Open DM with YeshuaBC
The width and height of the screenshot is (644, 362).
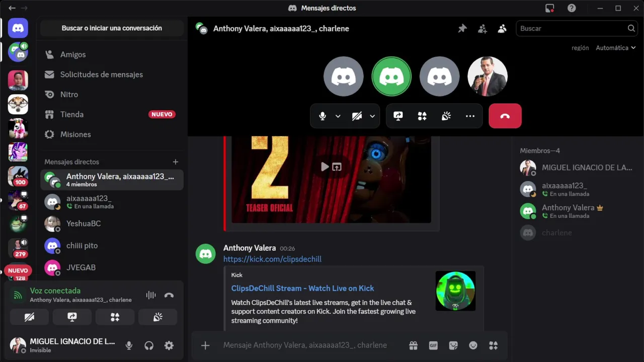112,224
